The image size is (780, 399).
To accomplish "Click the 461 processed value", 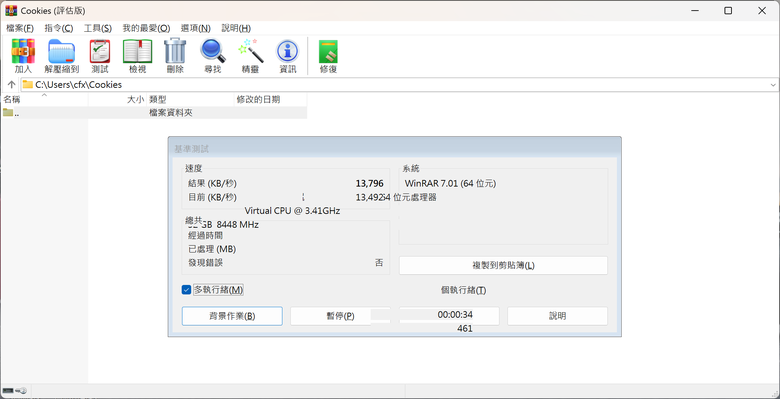I will [465, 328].
